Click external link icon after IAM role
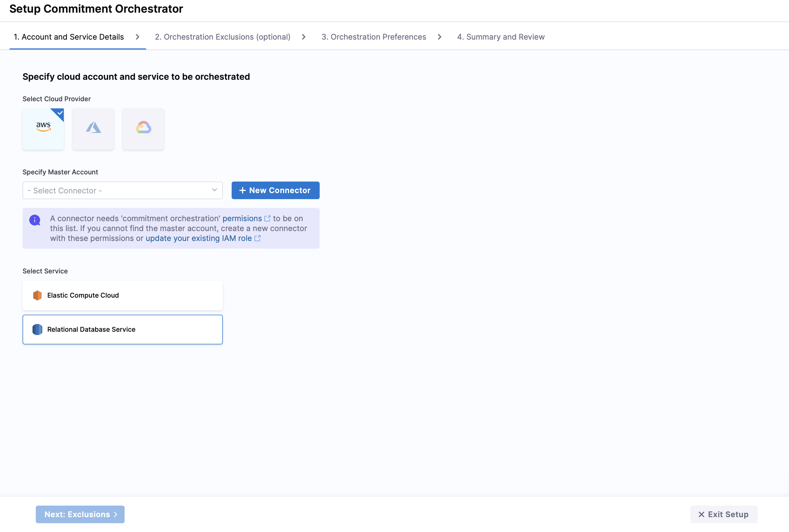789x532 pixels. [257, 238]
